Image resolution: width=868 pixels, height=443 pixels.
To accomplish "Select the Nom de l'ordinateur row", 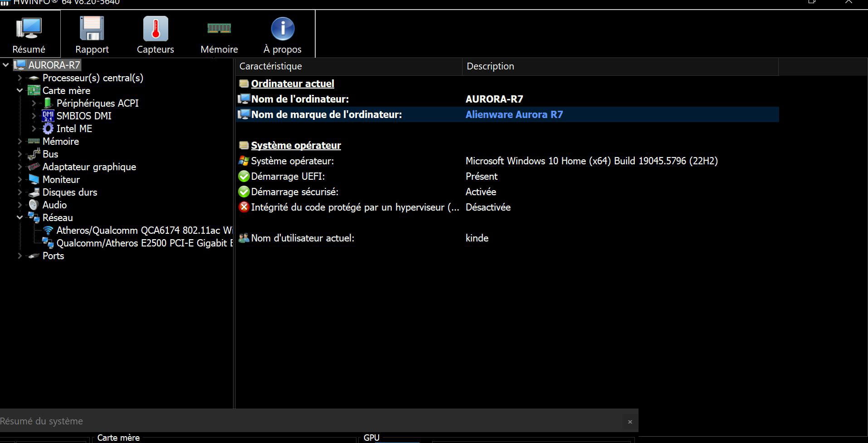I will [507, 99].
